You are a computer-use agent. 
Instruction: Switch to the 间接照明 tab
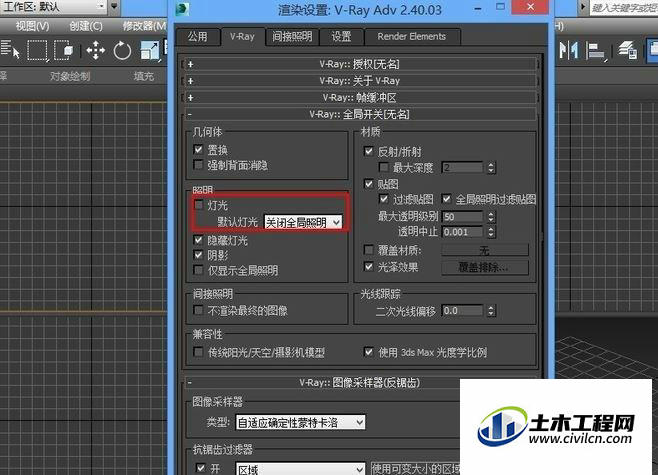click(292, 37)
